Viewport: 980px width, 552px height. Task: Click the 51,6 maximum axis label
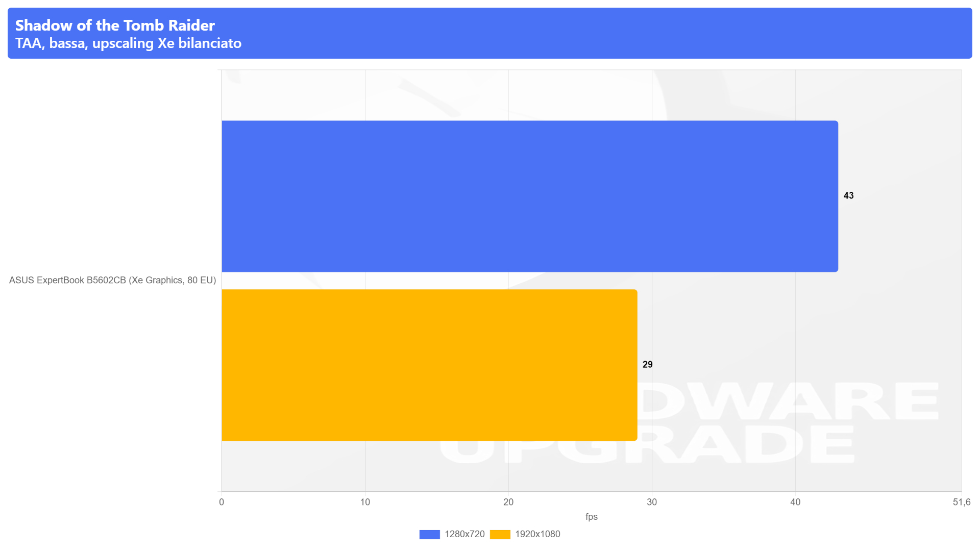(962, 502)
